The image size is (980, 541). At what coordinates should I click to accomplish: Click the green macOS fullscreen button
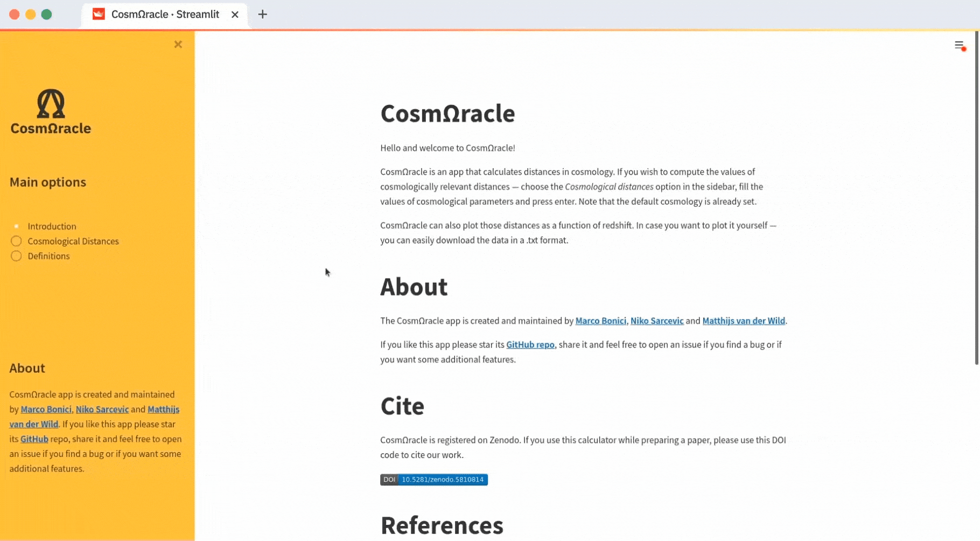[47, 15]
